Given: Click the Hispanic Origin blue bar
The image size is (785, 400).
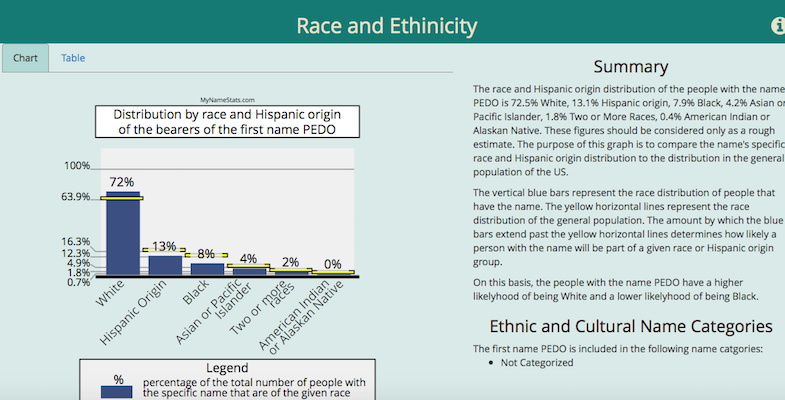Looking at the screenshot, I should coord(165,264).
